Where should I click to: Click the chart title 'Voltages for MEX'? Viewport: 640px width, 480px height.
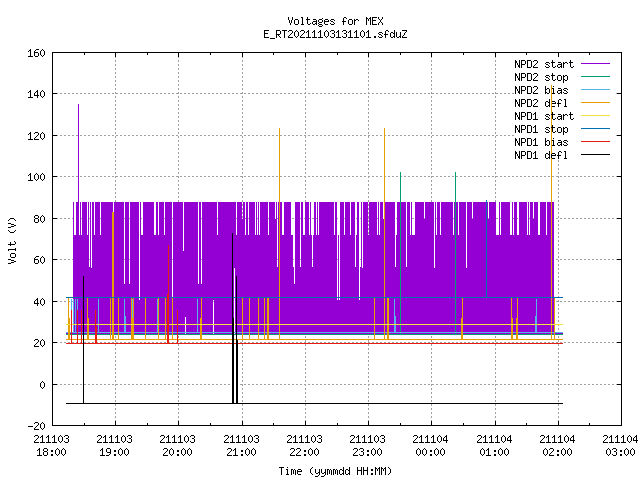click(335, 21)
